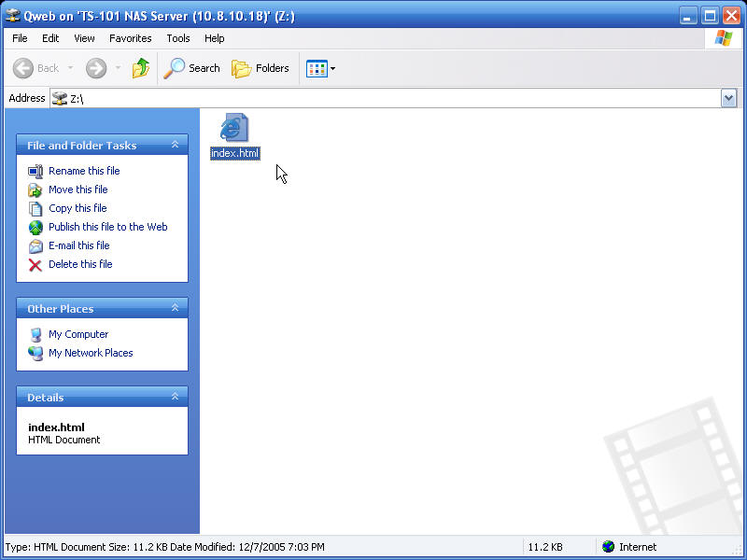This screenshot has height=560, width=747.
Task: Click the Search magnifier toolbar button
Action: tap(192, 68)
